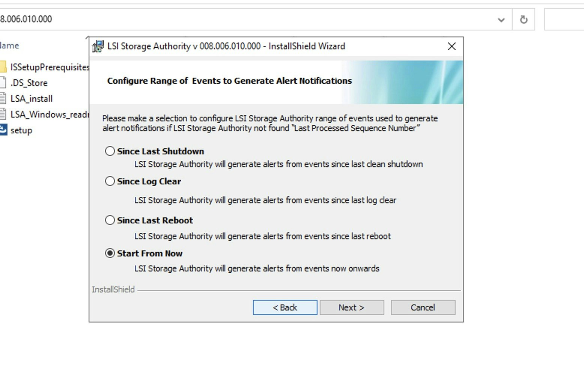
Task: Select the setup application file in Explorer
Action: click(16, 130)
